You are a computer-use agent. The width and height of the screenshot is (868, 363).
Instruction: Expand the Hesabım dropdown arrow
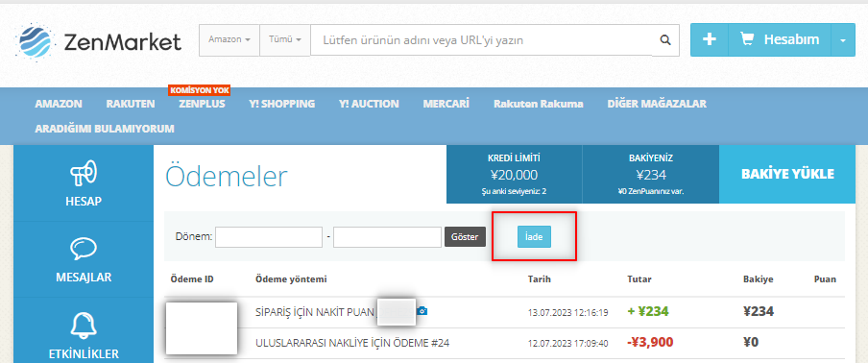(843, 39)
